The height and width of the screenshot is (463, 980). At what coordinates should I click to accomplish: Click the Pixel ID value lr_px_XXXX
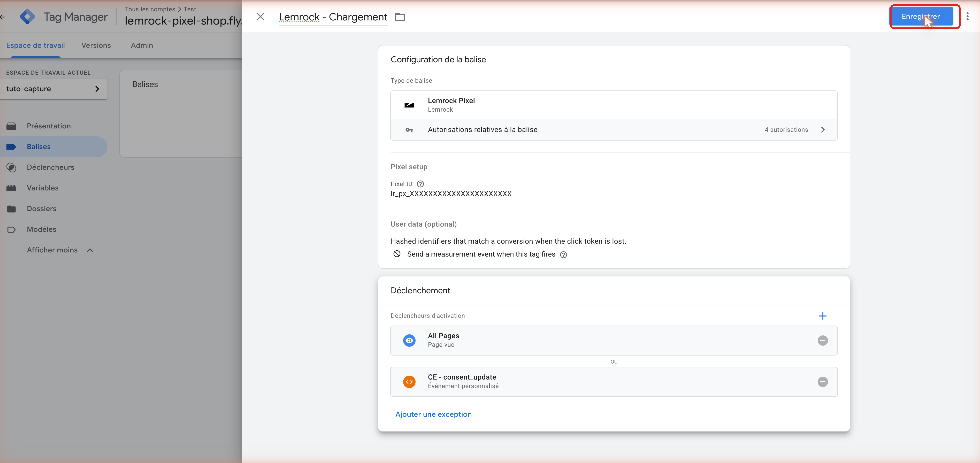click(x=451, y=194)
